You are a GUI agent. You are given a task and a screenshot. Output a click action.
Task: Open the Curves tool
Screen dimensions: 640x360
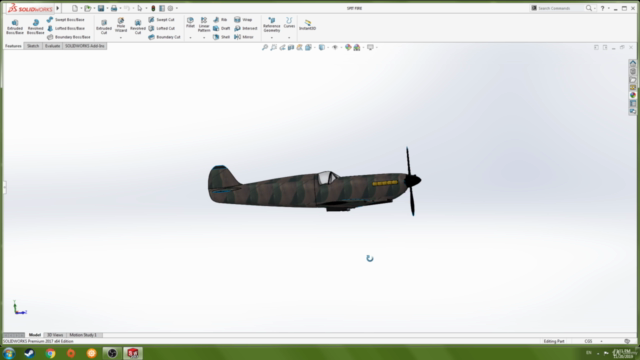pos(289,22)
